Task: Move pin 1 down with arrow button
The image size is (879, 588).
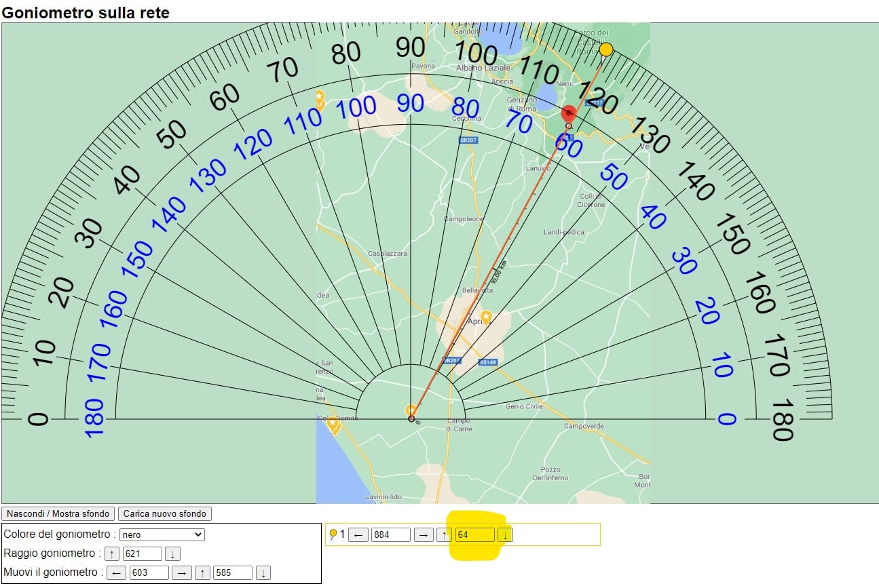Action: point(505,534)
